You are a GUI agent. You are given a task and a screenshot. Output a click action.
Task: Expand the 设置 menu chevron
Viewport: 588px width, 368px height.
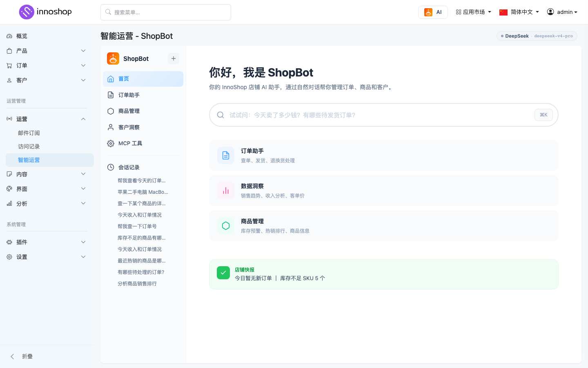(83, 257)
